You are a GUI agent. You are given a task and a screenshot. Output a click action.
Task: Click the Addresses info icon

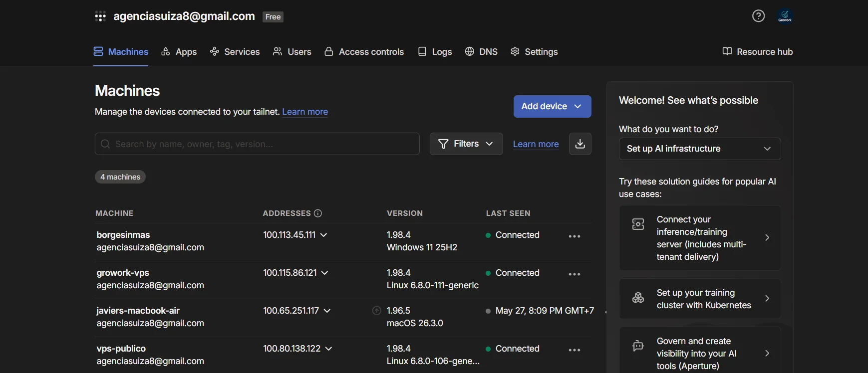[318, 213]
